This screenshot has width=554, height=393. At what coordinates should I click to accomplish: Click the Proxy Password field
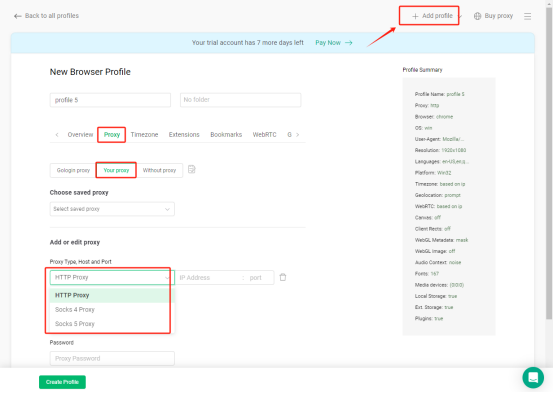coord(112,358)
